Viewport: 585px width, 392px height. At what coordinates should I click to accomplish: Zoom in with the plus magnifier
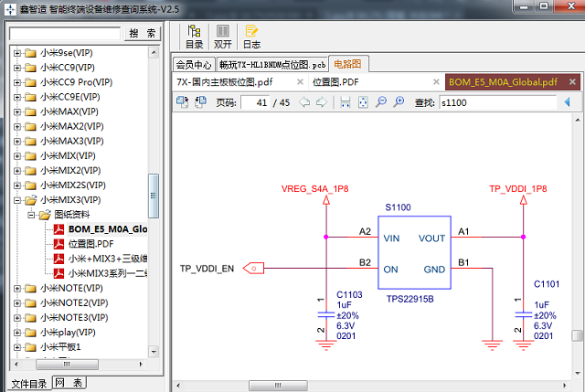[x=399, y=101]
